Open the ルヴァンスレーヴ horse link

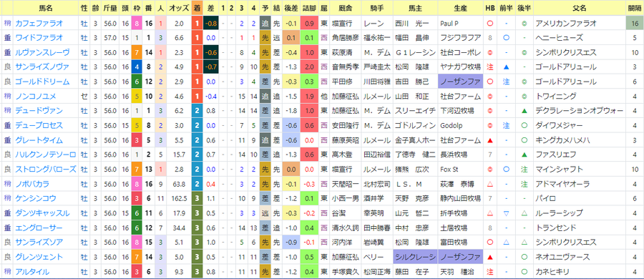42,53
